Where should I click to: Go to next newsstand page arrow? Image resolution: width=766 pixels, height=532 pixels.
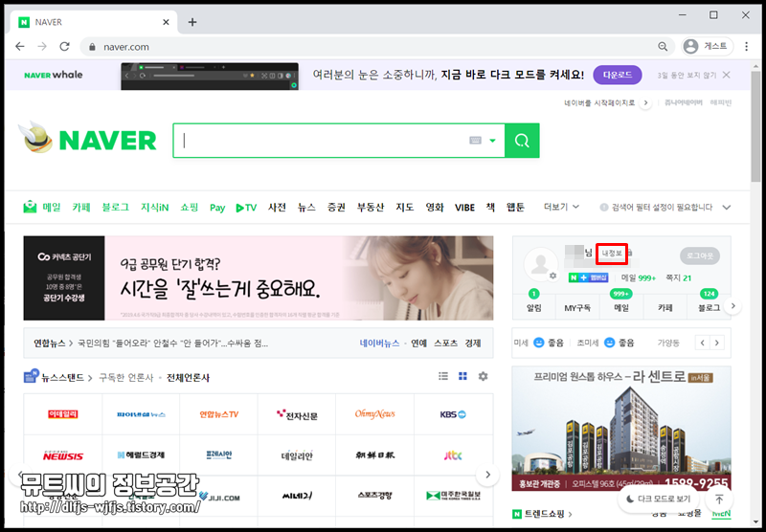487,475
